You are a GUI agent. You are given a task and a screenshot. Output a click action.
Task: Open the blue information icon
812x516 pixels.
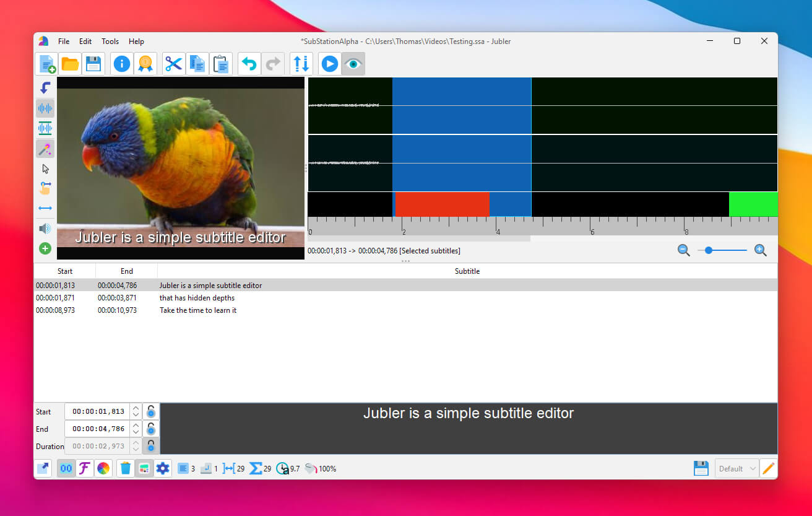click(x=122, y=64)
